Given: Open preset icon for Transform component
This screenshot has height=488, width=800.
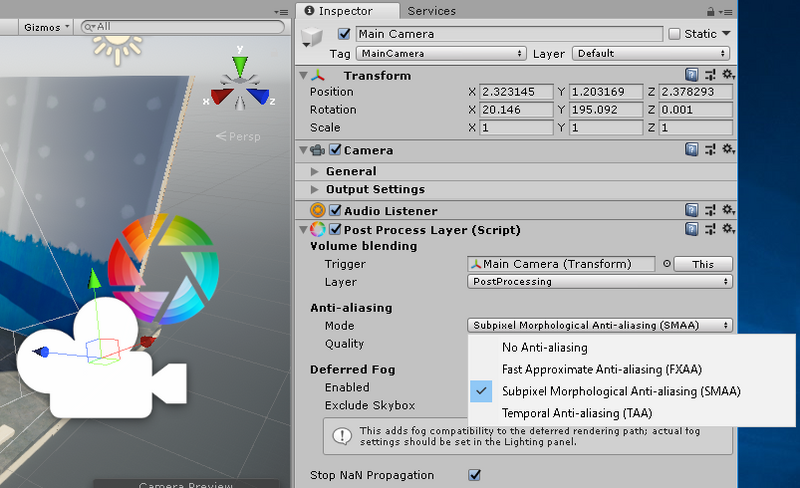Looking at the screenshot, I should pos(710,75).
